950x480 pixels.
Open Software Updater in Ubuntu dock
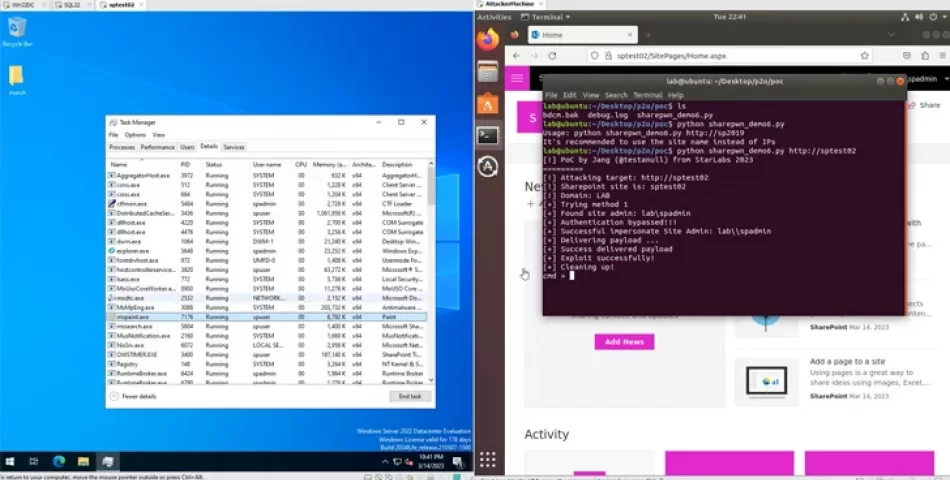point(488,167)
